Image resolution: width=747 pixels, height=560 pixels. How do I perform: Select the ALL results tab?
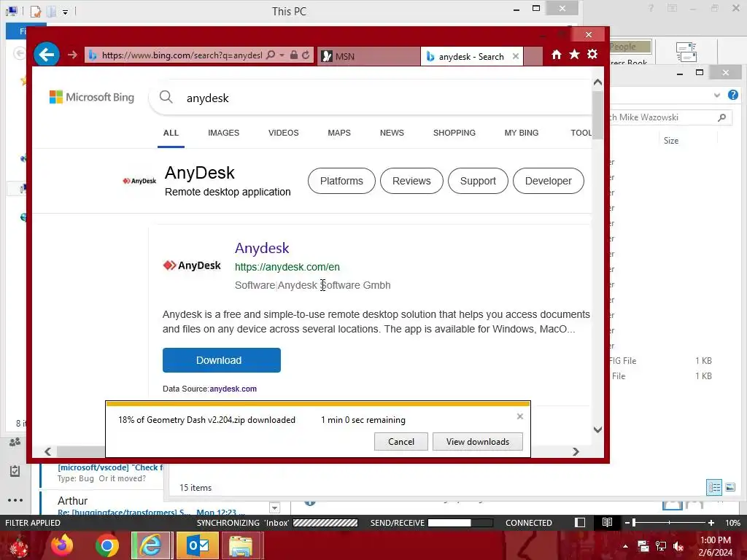click(171, 133)
